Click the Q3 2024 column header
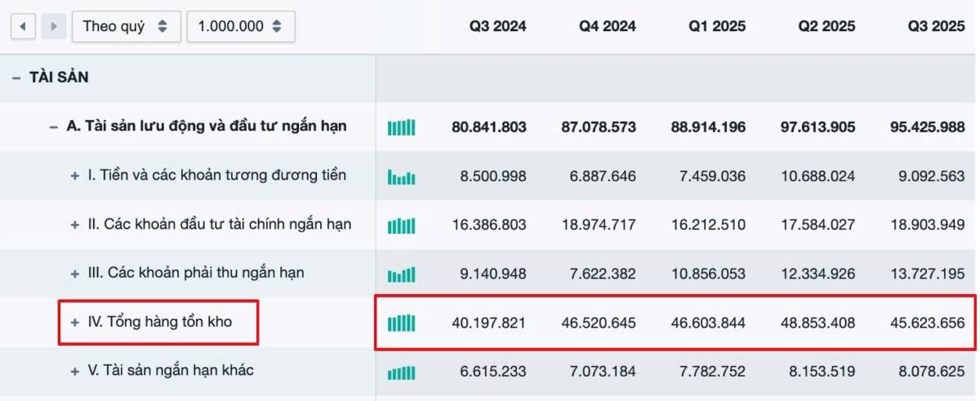This screenshot has width=980, height=401. tap(497, 26)
